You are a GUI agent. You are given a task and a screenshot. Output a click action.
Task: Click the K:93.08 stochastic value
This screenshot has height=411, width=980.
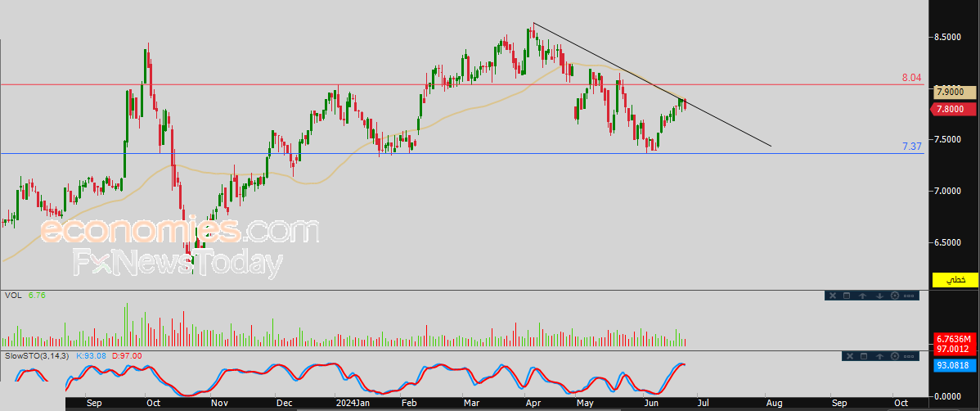[92, 355]
